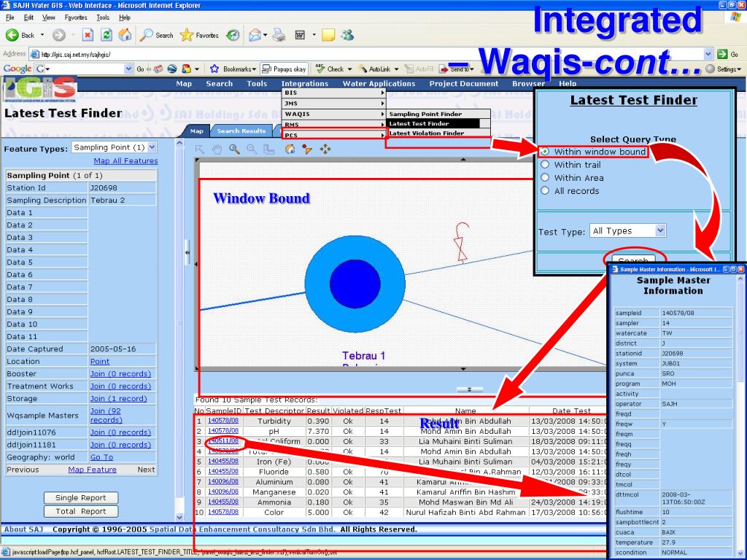Open the Storage Join (1 record) link
This screenshot has width=747, height=560.
[119, 399]
